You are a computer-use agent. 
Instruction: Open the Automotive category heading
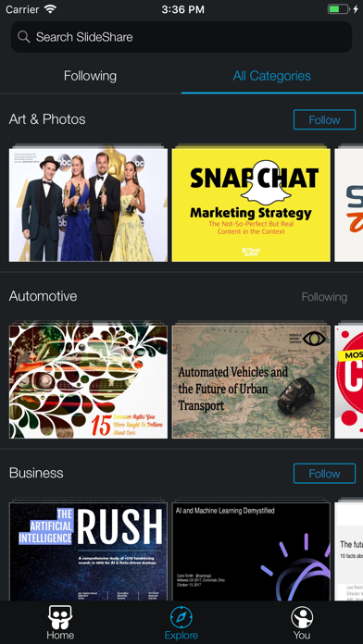(44, 296)
